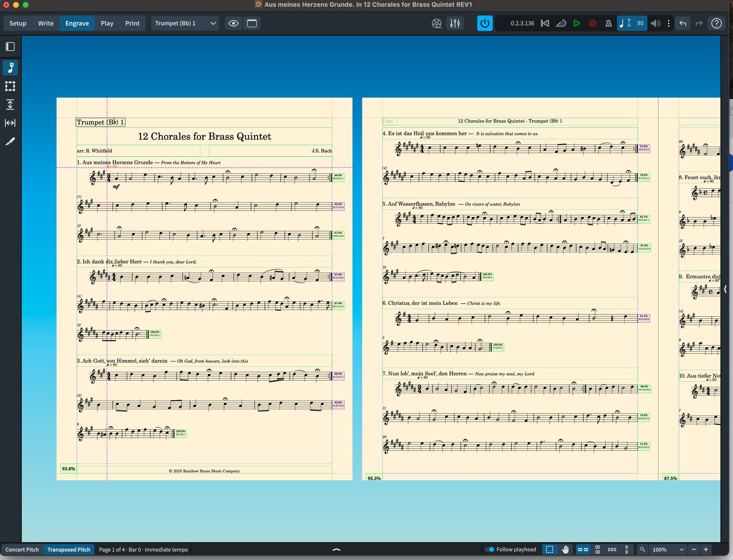This screenshot has height=560, width=733.
Task: Click the Page 1 of 4 status text
Action: [144, 549]
